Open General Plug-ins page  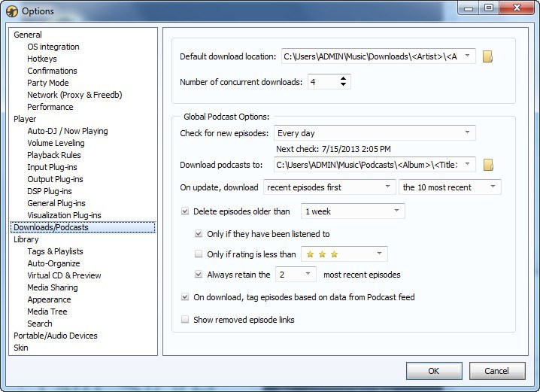coord(56,204)
